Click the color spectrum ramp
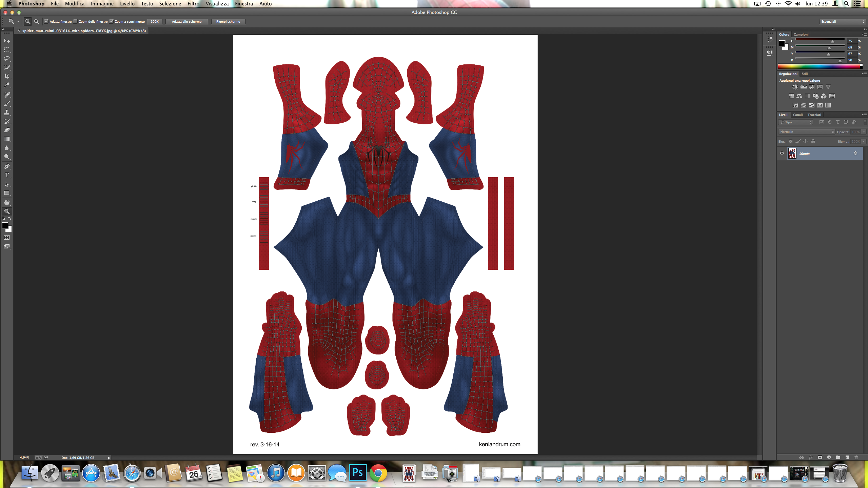868x488 pixels. point(820,66)
